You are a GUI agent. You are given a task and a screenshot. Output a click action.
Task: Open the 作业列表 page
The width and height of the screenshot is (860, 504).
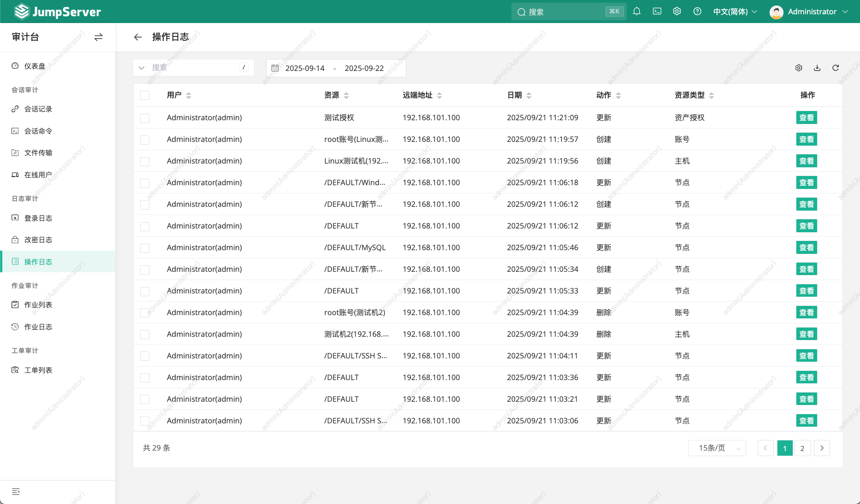click(39, 305)
